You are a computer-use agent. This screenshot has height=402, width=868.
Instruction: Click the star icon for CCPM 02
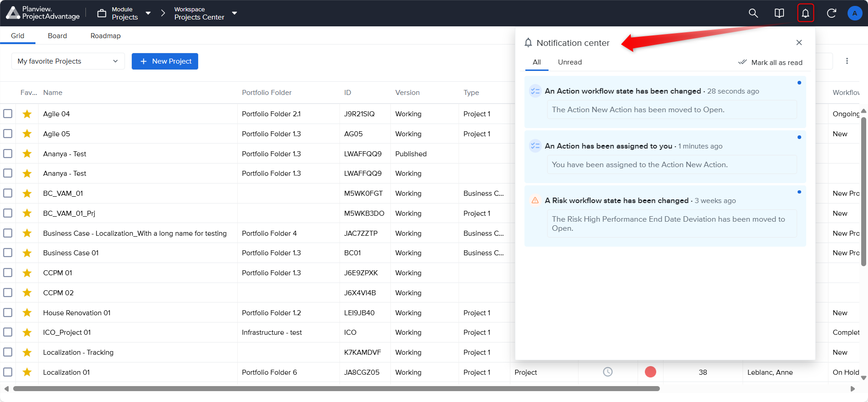pos(27,293)
